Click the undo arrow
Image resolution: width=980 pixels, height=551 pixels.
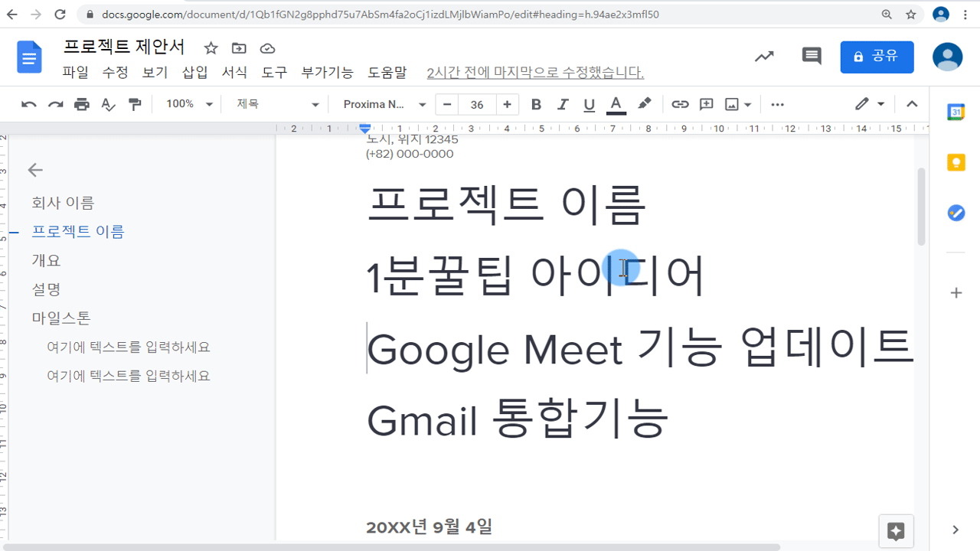point(29,105)
